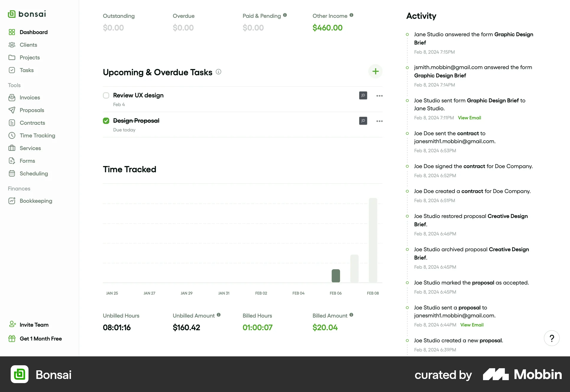The height and width of the screenshot is (392, 570).
Task: Click Get 1 Month Free offer
Action: (40, 339)
